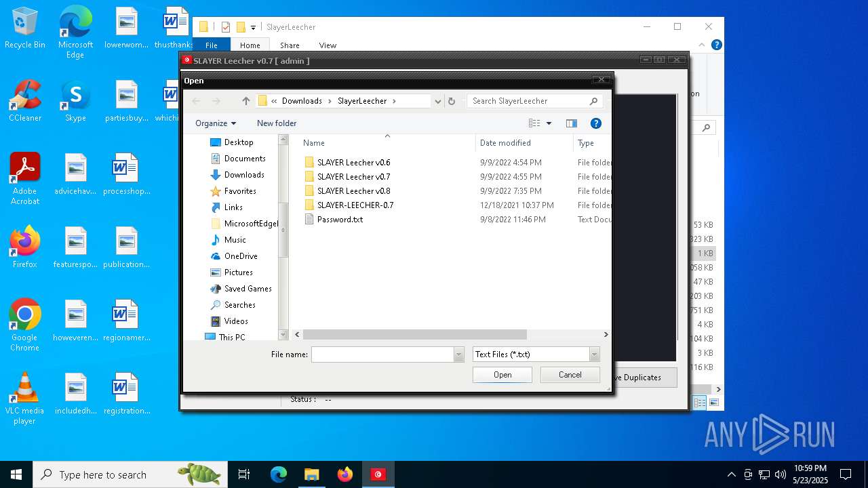Viewport: 868px width, 488px height.
Task: Open the CCleaner desktop shortcut
Action: click(x=25, y=101)
